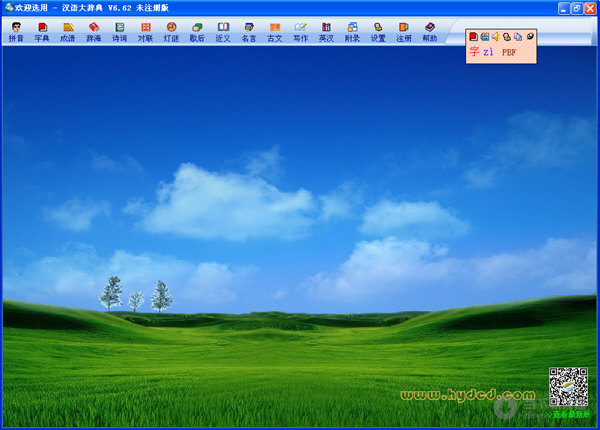
Task: Click the red book icon in floating panel
Action: [473, 36]
